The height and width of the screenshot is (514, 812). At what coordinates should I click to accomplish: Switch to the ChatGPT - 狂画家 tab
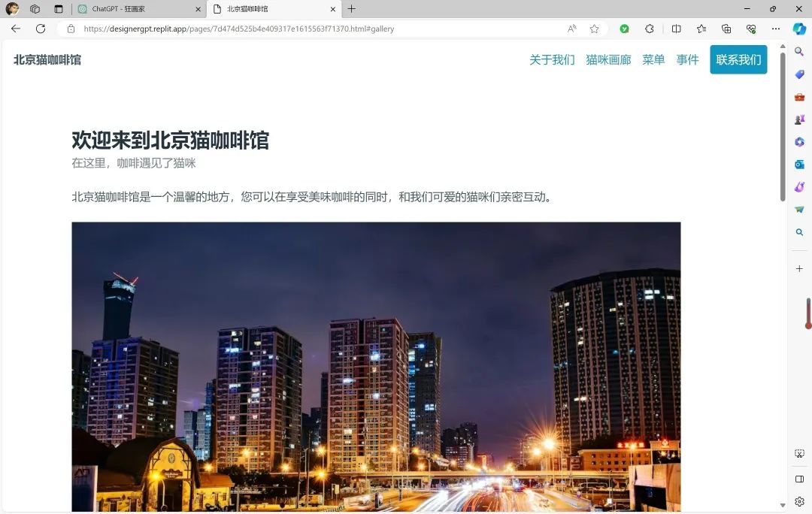click(x=138, y=9)
